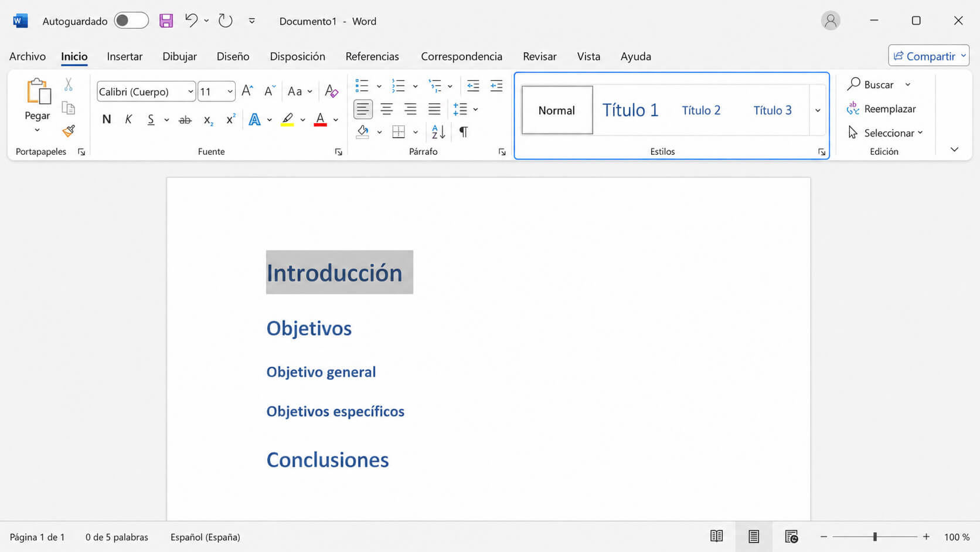The width and height of the screenshot is (980, 552).
Task: Open the numbered list dropdown arrow
Action: (x=415, y=86)
